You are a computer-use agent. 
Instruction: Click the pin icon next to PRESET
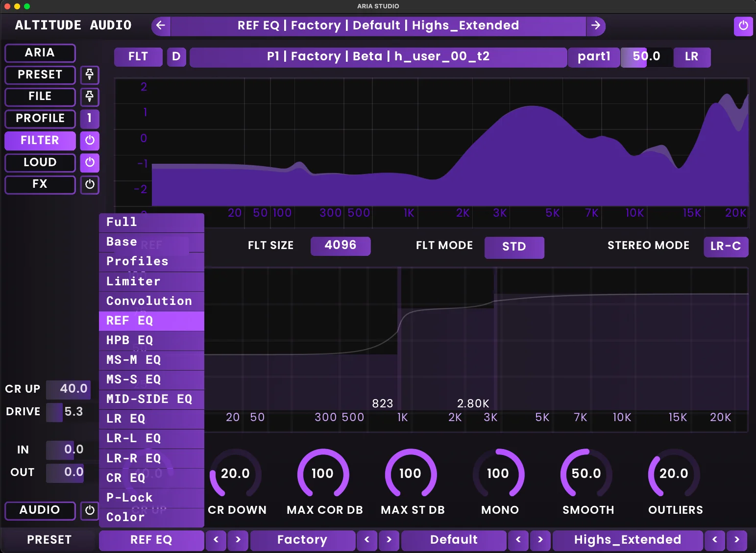tap(90, 75)
